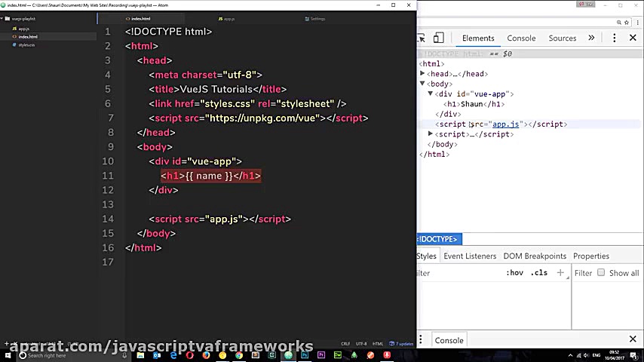
Task: Open the Event Listeners sub-tab
Action: [470, 256]
